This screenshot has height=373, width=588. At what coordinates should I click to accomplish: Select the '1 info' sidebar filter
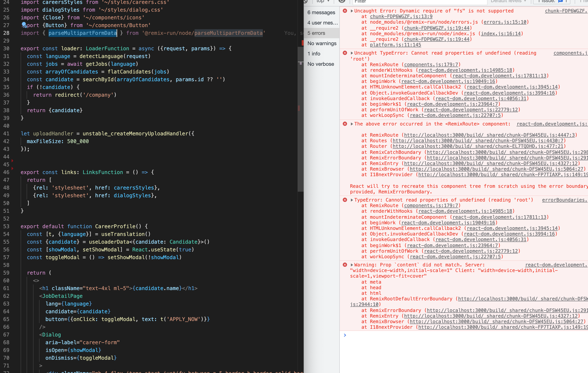click(x=321, y=54)
